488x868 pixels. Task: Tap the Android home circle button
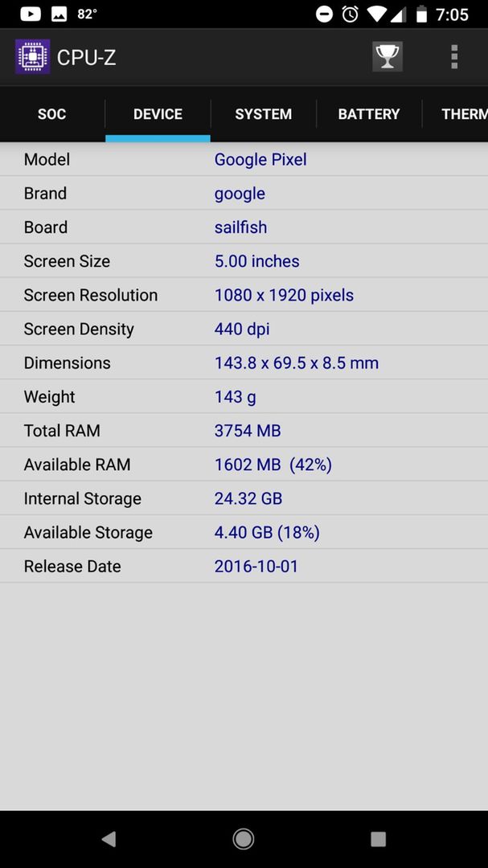(243, 839)
